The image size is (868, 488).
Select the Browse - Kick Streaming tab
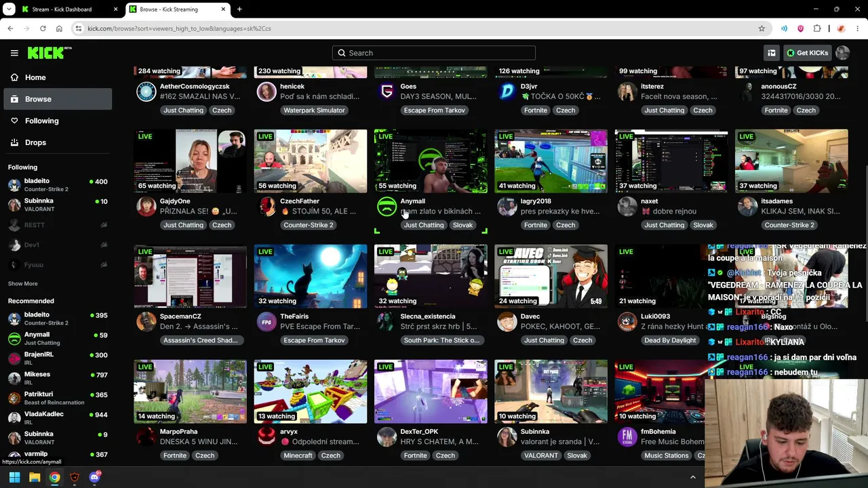tap(178, 9)
